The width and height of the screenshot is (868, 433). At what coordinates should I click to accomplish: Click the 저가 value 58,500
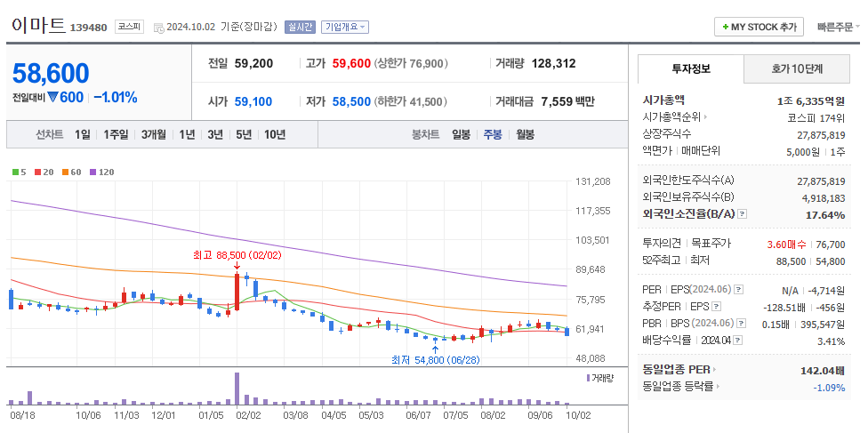(x=351, y=102)
